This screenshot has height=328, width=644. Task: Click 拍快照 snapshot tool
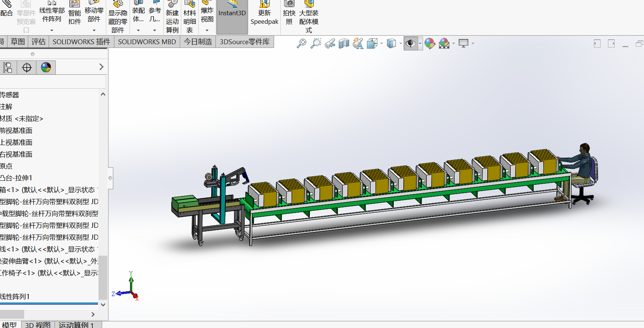coord(289,13)
